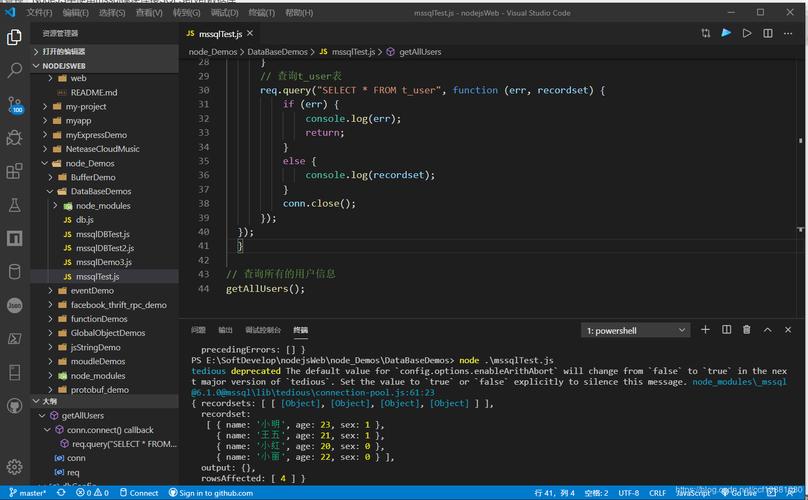Click errors and warnings count in status bar

coord(92,493)
